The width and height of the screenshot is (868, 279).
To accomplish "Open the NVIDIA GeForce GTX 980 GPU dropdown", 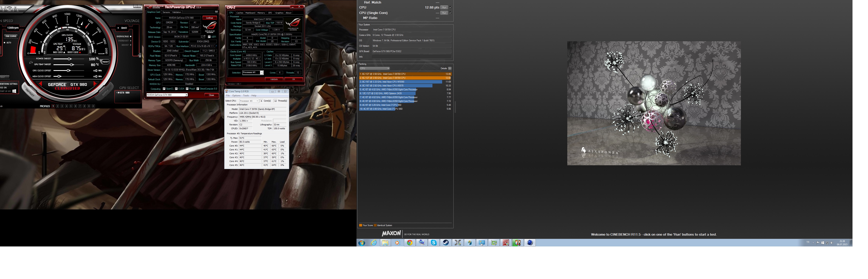I will 167,95.
